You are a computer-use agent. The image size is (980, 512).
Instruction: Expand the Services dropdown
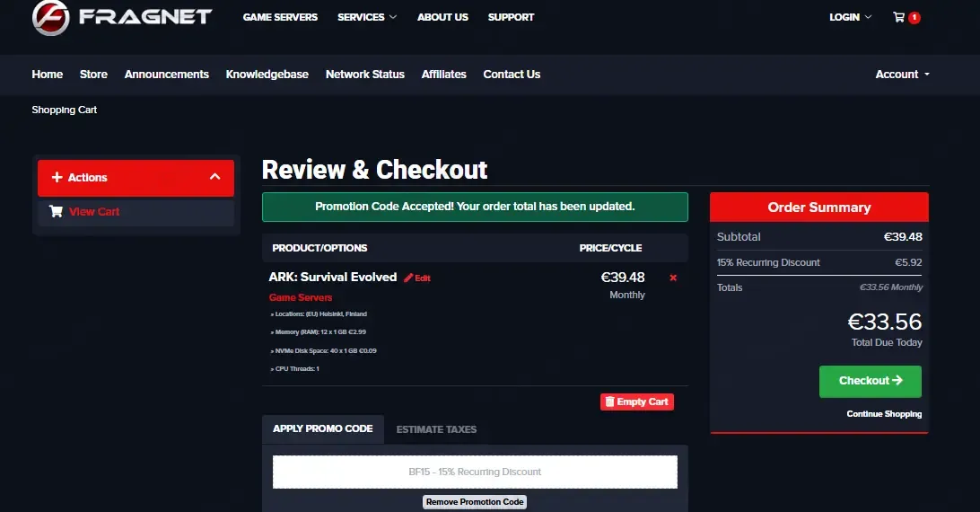point(367,17)
